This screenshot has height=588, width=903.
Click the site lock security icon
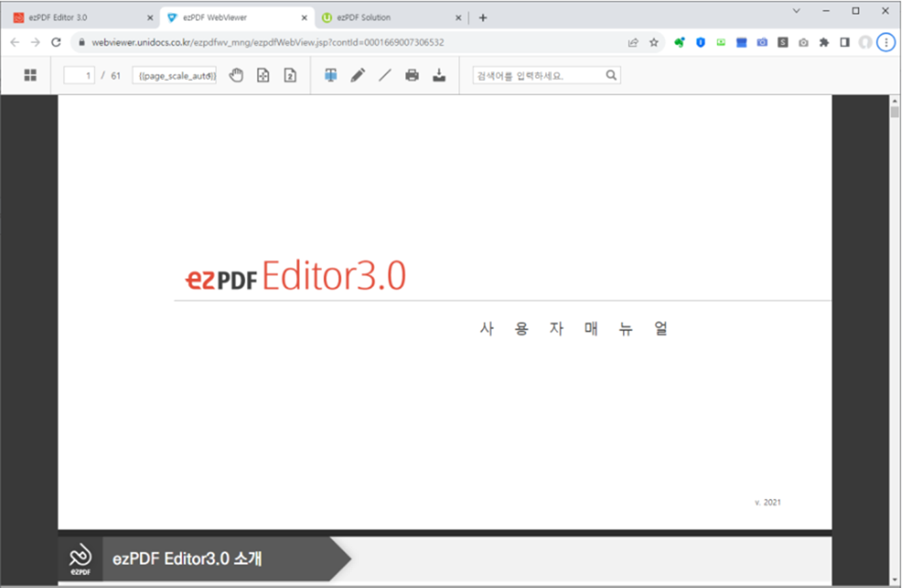[x=82, y=42]
